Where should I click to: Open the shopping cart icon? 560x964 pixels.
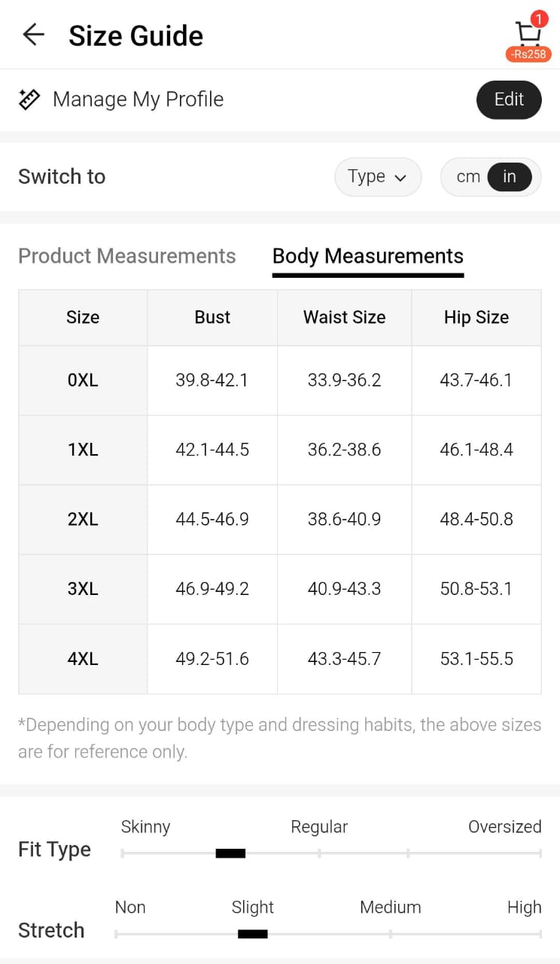click(528, 32)
